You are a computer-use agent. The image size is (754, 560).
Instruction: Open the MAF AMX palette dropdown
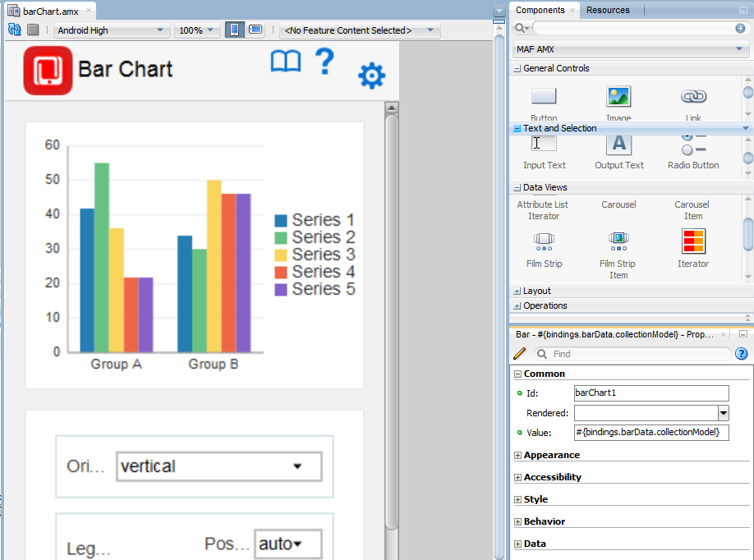pos(630,49)
